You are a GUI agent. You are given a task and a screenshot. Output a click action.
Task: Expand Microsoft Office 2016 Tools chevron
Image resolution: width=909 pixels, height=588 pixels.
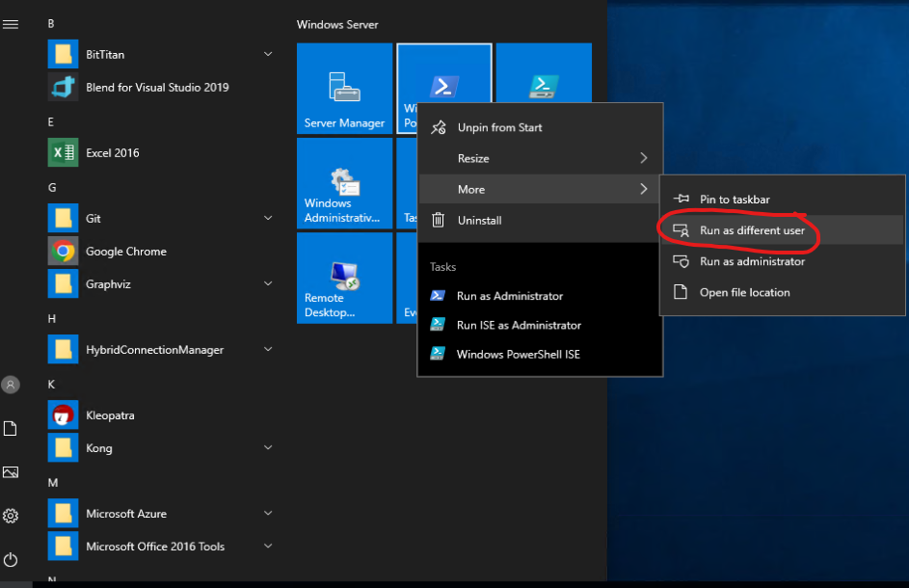(x=268, y=546)
